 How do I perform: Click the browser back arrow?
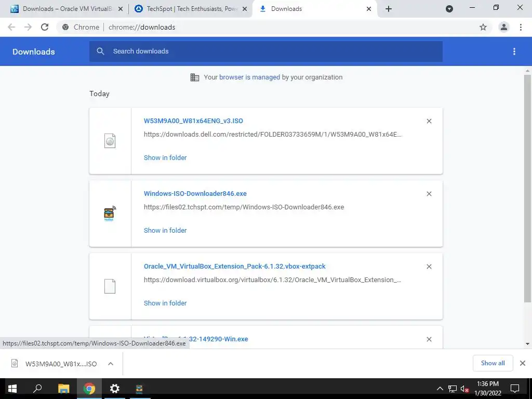tap(11, 27)
